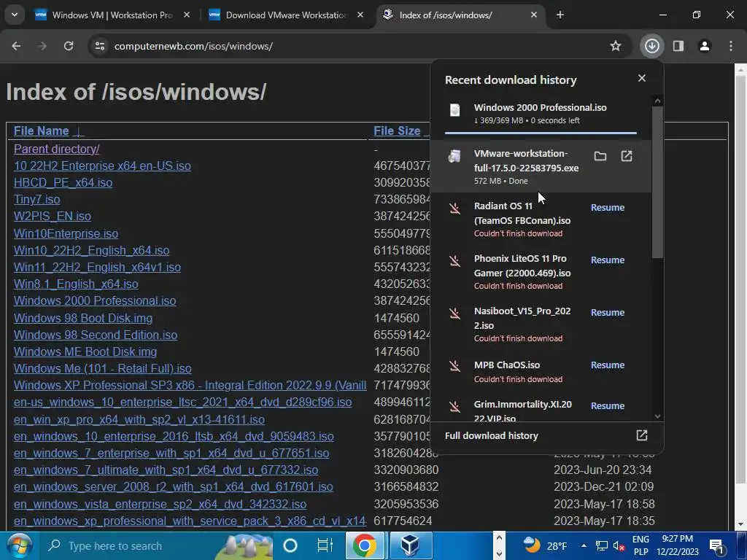Open a new browser tab

(x=560, y=15)
